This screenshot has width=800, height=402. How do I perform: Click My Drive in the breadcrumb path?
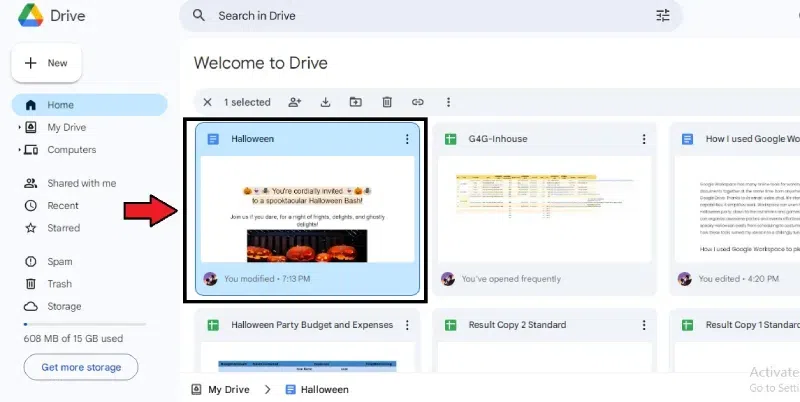(x=229, y=390)
